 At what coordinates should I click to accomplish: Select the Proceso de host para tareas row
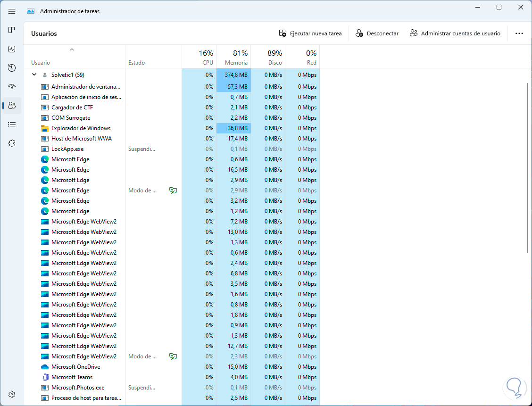tap(172, 398)
